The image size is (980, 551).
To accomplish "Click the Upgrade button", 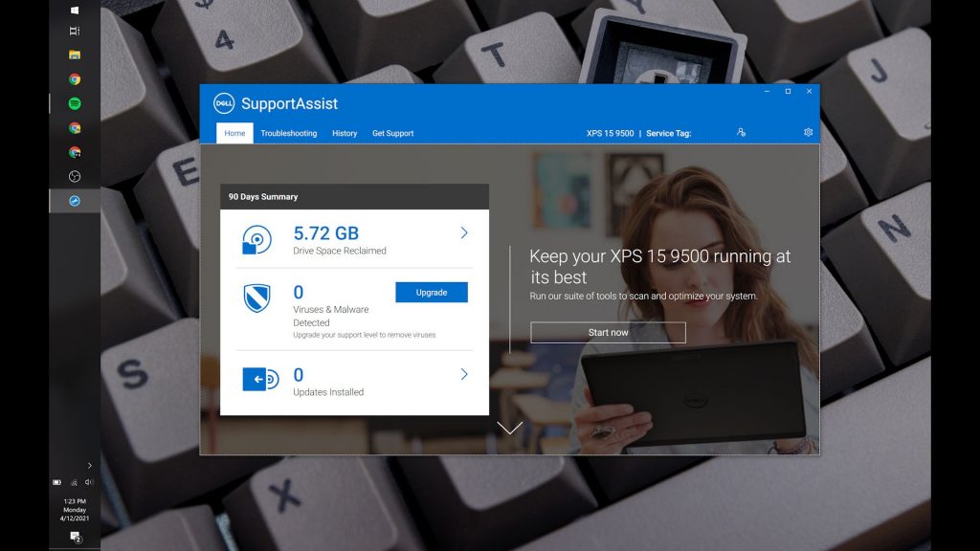I will tap(432, 293).
